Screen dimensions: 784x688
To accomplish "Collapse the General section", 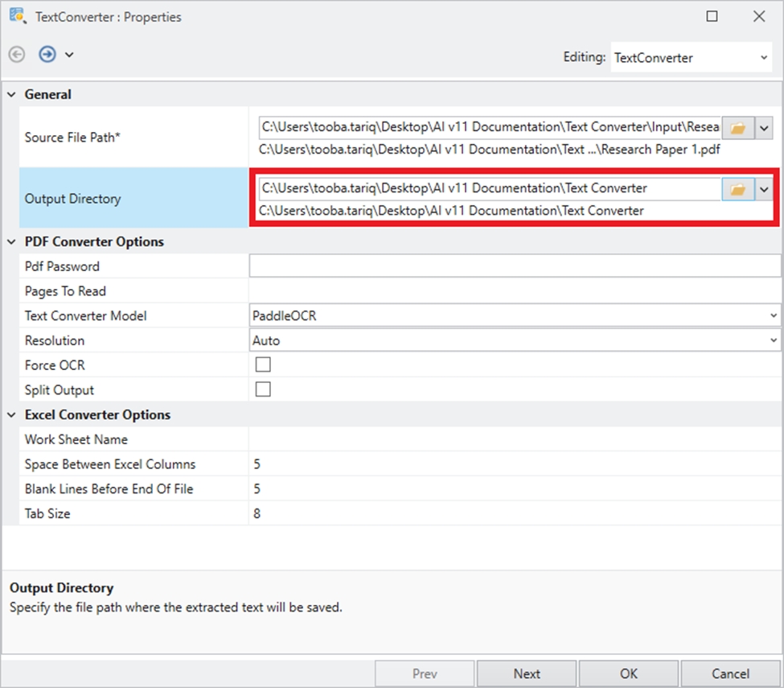I will point(12,95).
